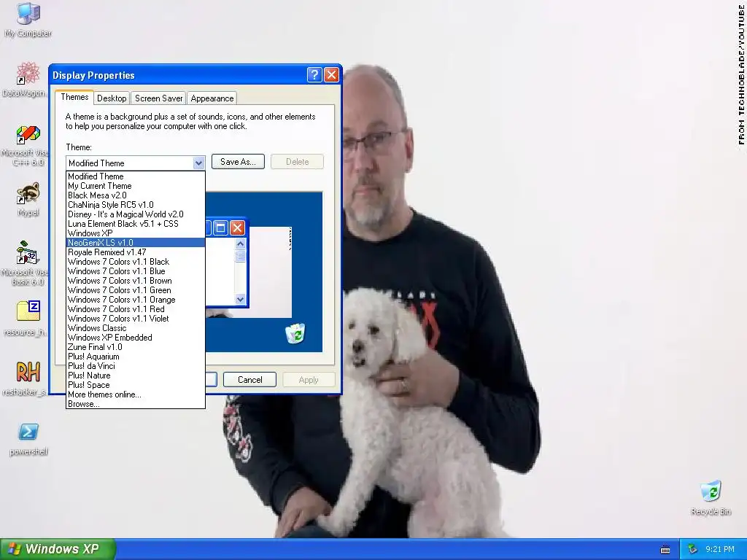Select the Windows Classic theme
Screen dimensions: 747x560
pos(136,328)
